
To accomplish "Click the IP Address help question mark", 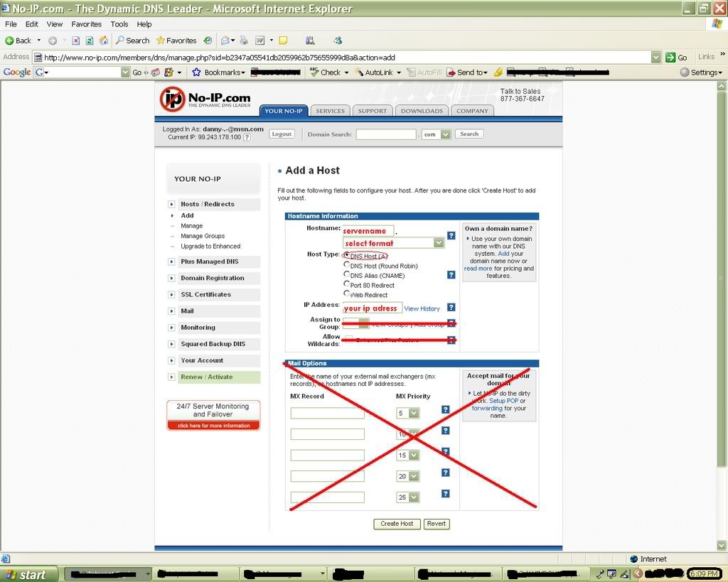I will (451, 308).
